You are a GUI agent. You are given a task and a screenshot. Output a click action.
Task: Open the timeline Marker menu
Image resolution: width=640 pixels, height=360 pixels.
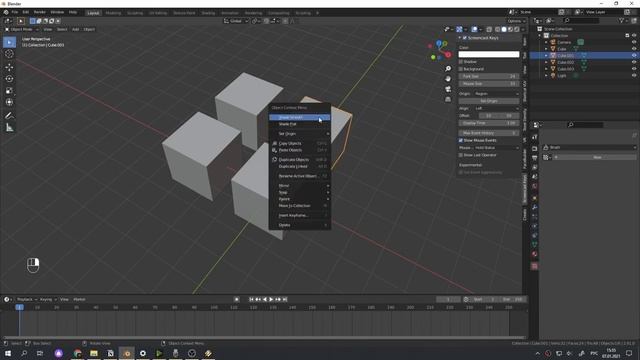click(x=79, y=300)
